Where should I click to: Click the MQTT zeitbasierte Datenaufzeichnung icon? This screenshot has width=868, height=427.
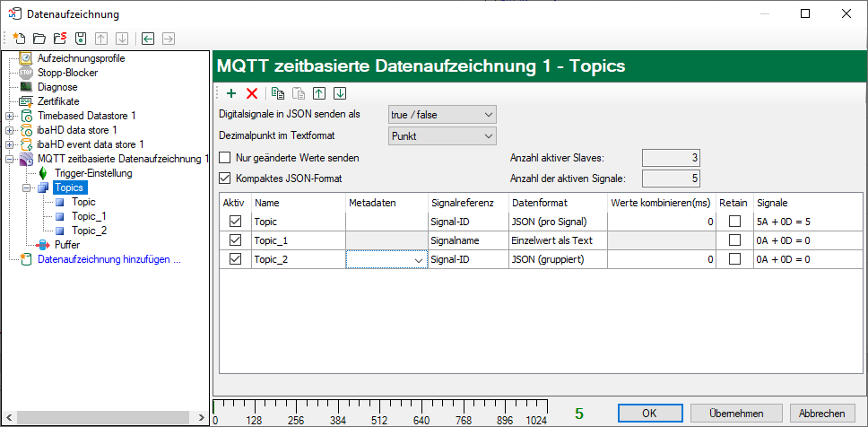coord(27,160)
